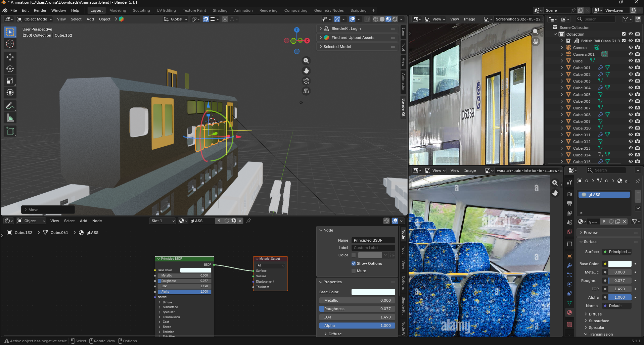Switch viewport to solid shading
Image resolution: width=644 pixels, height=345 pixels.
382,19
